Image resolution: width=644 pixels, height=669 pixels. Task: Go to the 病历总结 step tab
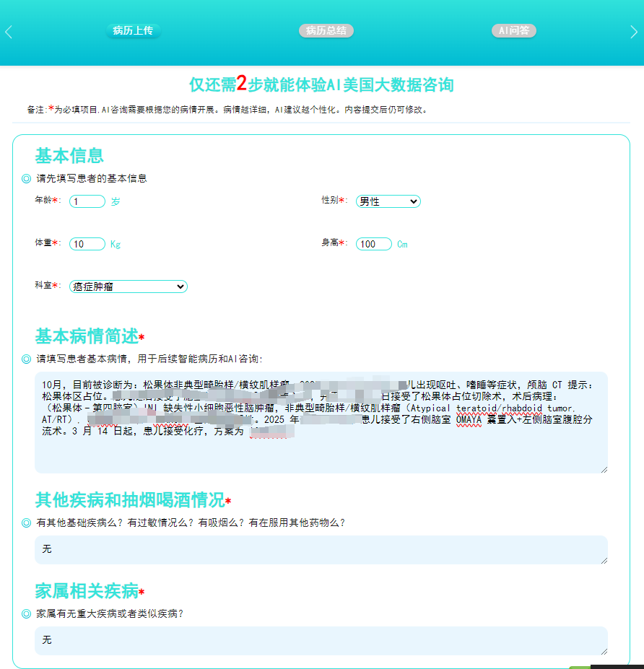(326, 30)
